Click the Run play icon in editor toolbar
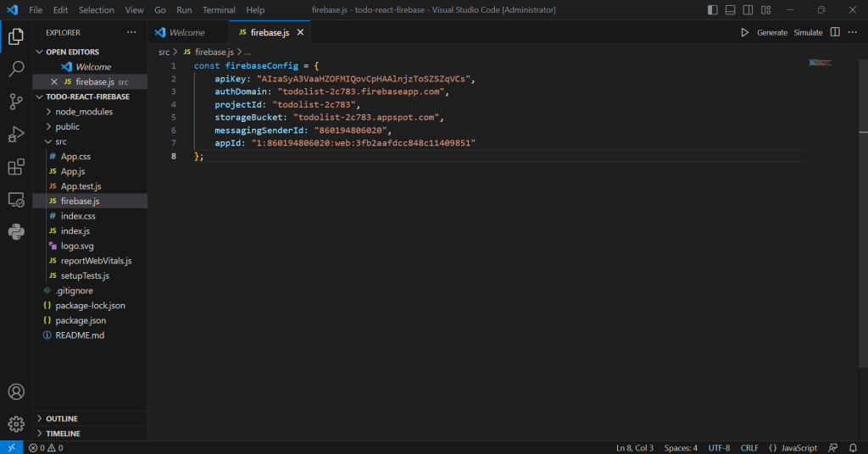 tap(744, 33)
